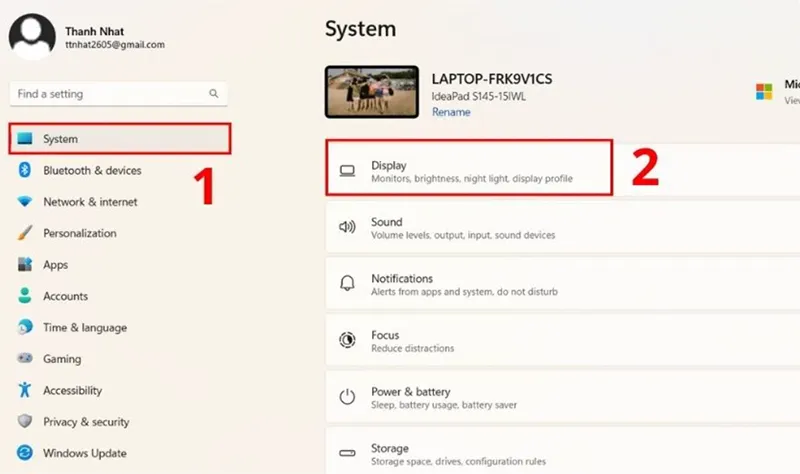This screenshot has width=800, height=474.
Task: Click the ttnhat2605@gmail.com email text
Action: click(115, 44)
